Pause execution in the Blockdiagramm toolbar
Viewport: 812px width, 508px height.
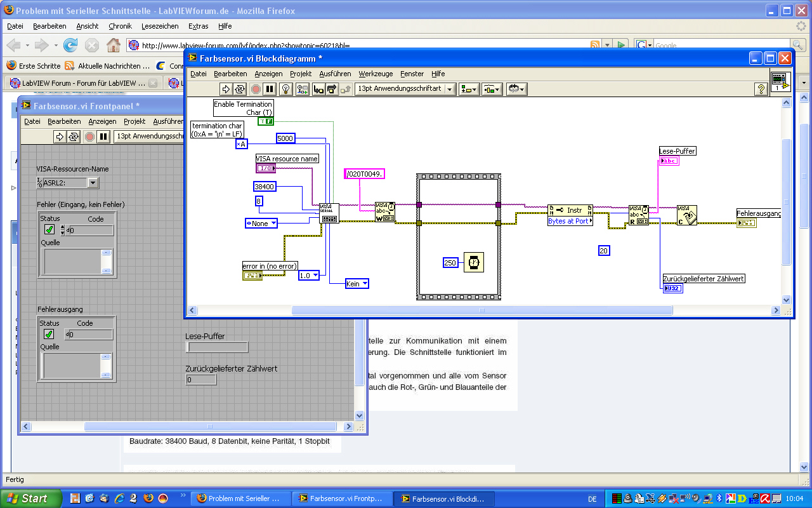tap(270, 89)
